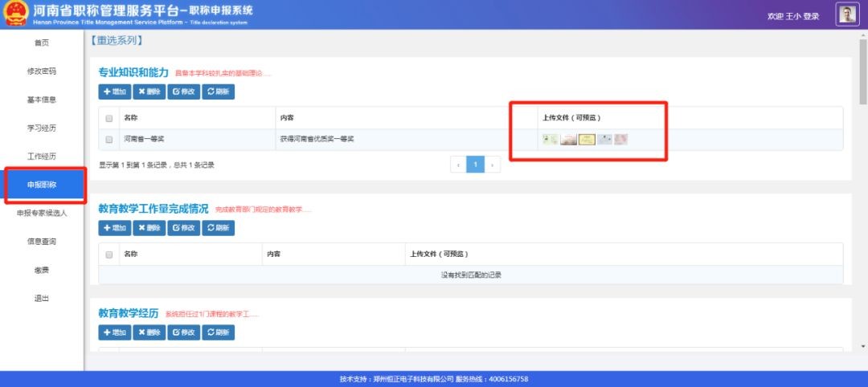
Task: Click the 教育教学工作量完成情况 heading
Action: tap(154, 209)
